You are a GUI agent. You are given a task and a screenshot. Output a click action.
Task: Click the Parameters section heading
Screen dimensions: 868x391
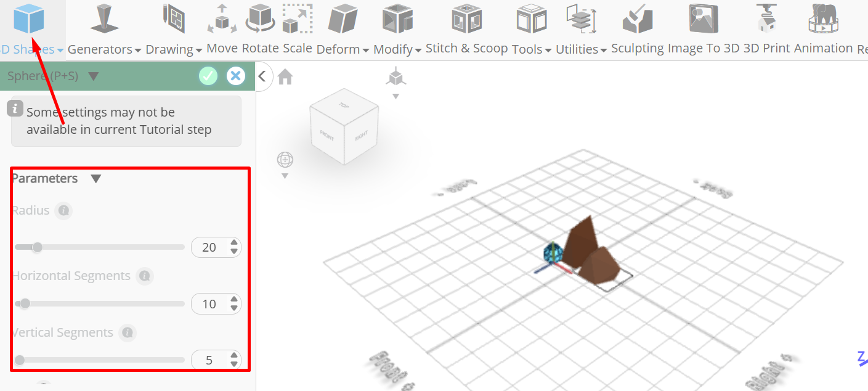pos(45,179)
